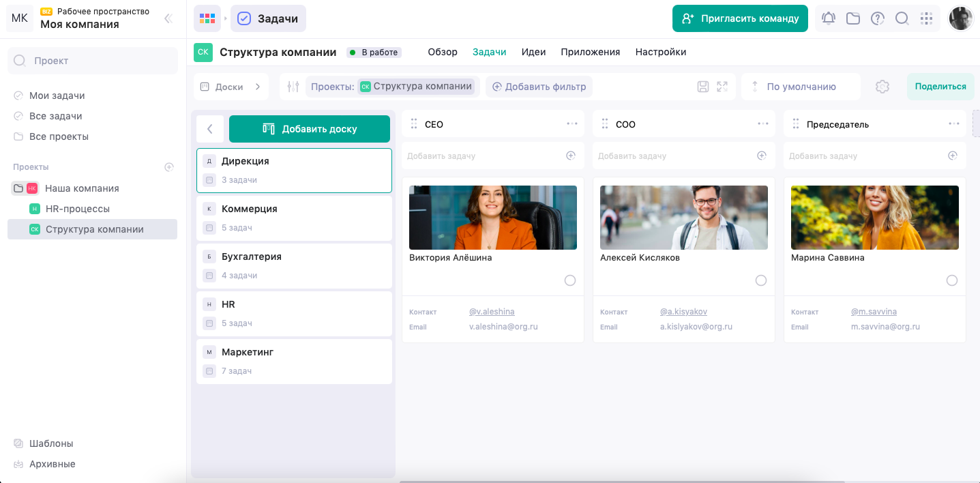The image size is (980, 483).
Task: Mark Марина Саввина task as complete
Action: point(952,280)
